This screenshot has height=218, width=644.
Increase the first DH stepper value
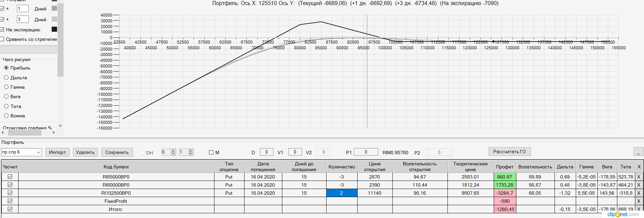tap(173, 151)
